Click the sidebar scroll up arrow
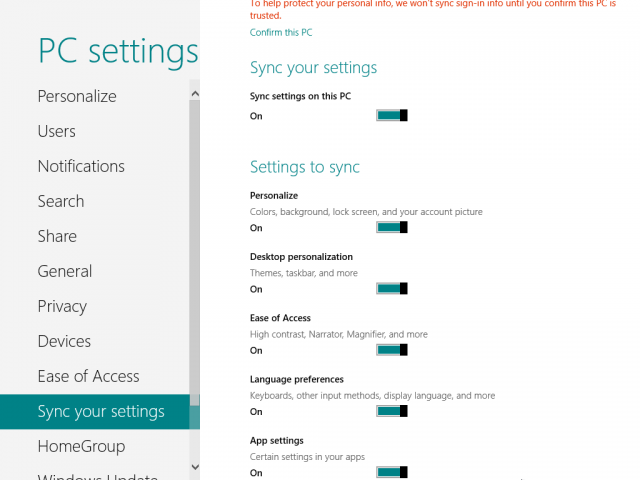 (x=195, y=94)
